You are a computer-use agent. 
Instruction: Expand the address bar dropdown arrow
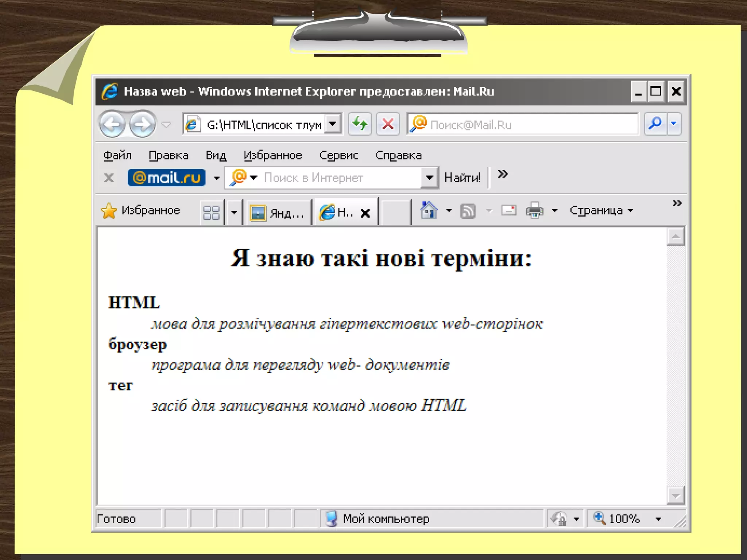point(333,124)
